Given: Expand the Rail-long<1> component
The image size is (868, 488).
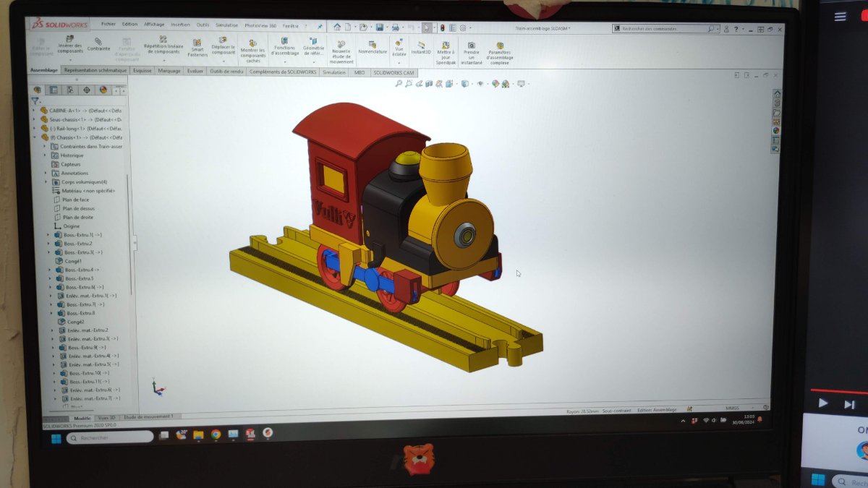Looking at the screenshot, I should click(x=34, y=128).
